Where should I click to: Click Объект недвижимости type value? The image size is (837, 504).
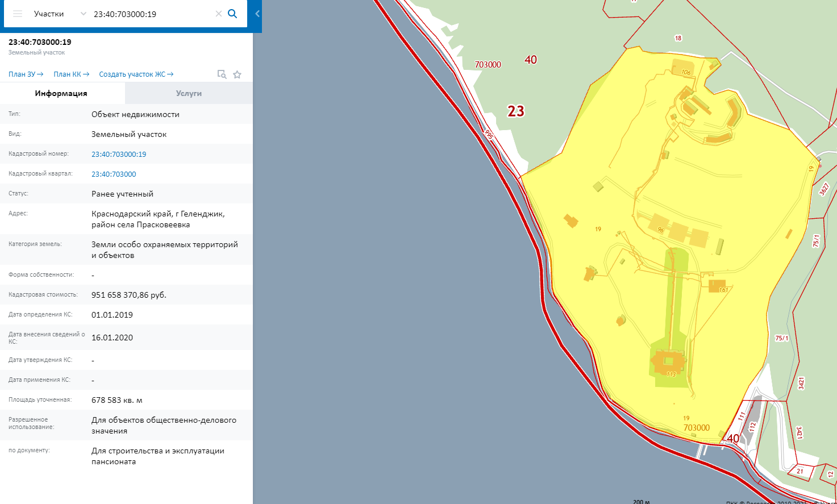coord(135,114)
